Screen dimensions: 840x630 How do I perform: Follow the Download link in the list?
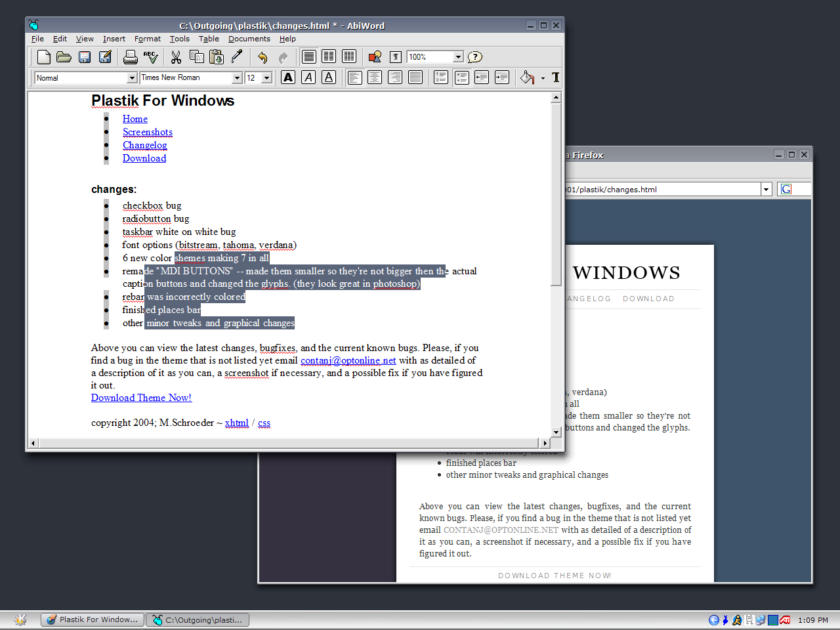click(x=144, y=158)
